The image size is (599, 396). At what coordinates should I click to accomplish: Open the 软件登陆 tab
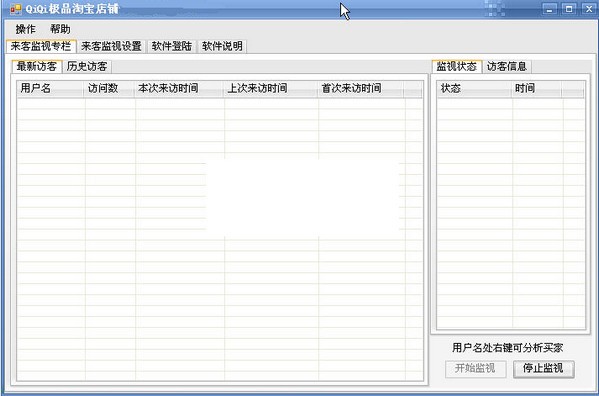(172, 46)
